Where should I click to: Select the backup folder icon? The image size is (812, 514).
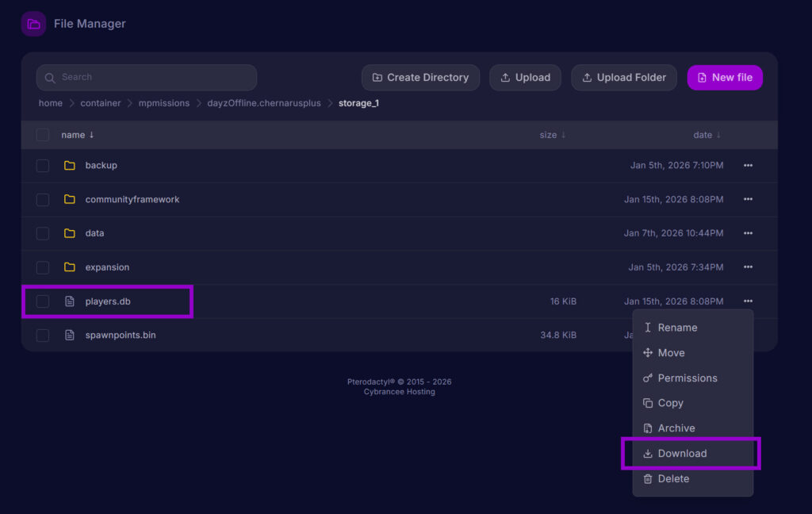pos(70,165)
